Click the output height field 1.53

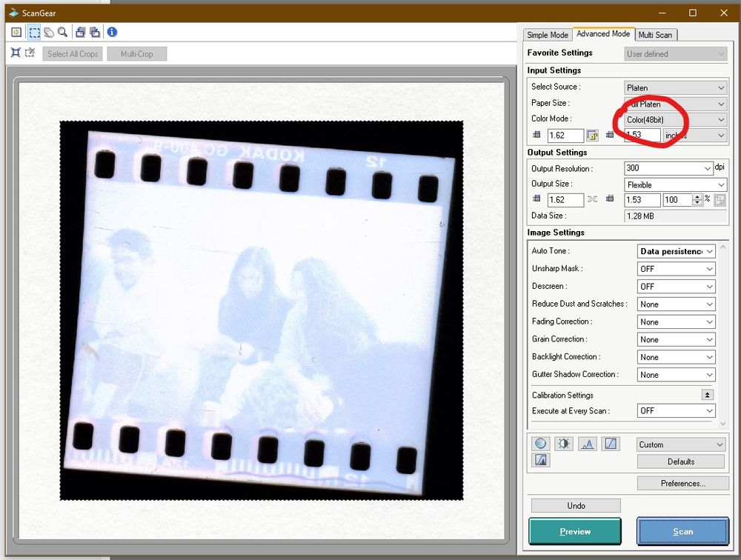point(642,200)
